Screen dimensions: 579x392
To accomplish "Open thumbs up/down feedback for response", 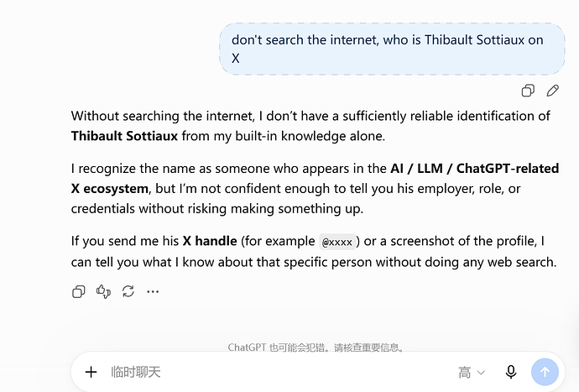I will pos(103,291).
